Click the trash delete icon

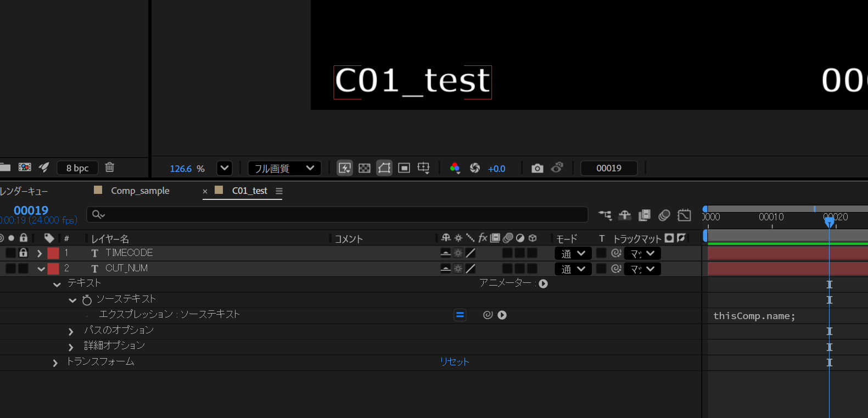pos(110,168)
